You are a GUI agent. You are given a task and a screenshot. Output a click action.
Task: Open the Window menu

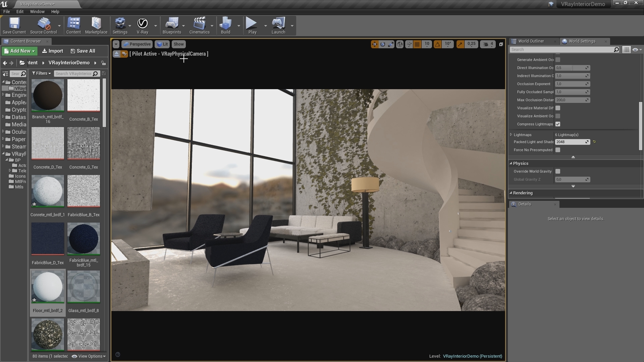[x=37, y=11]
